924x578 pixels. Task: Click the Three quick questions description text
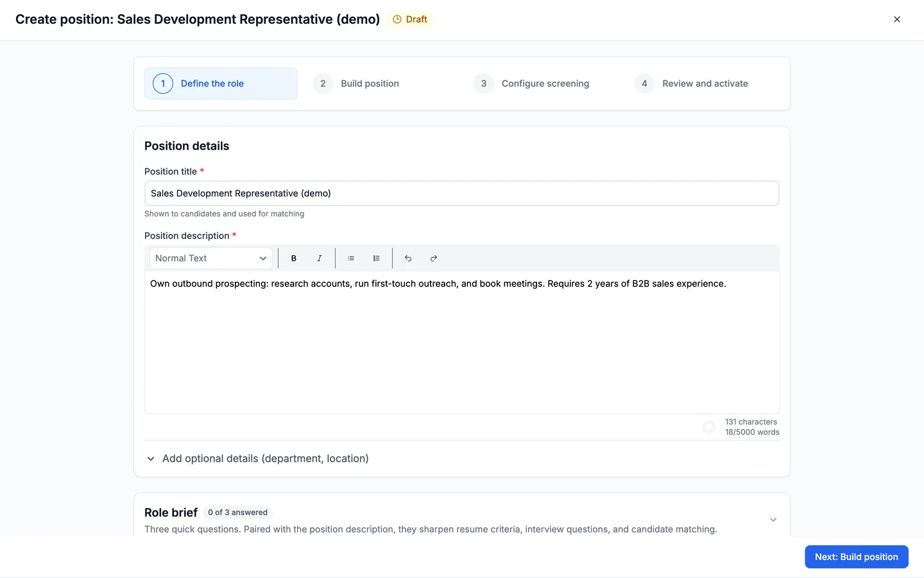(x=431, y=529)
